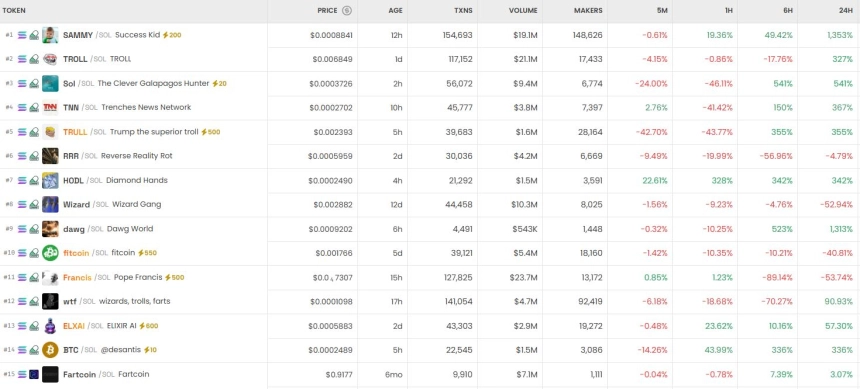This screenshot has height=389, width=860.
Task: Sort by MAKERS column header
Action: click(588, 10)
